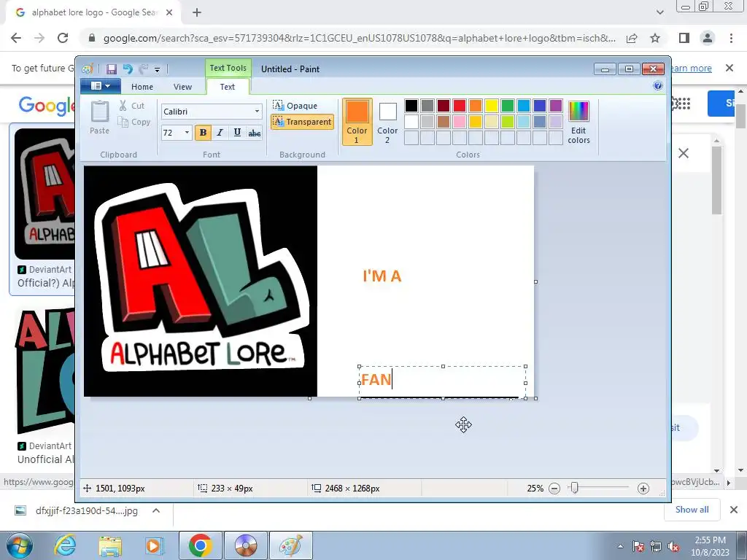Click the Paste clipboard icon

[99, 117]
